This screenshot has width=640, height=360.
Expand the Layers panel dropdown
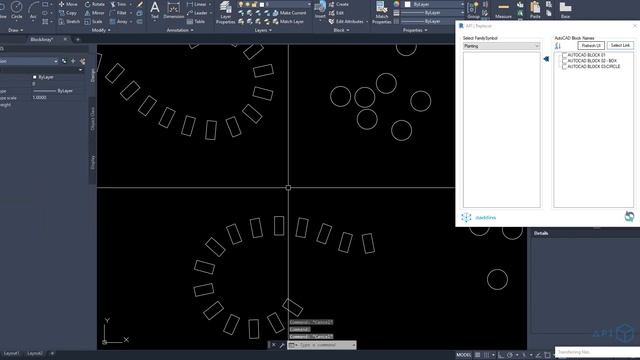[263, 30]
